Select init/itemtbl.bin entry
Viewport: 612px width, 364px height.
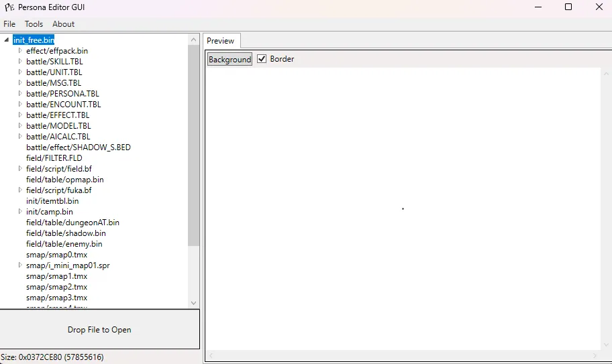coord(52,200)
